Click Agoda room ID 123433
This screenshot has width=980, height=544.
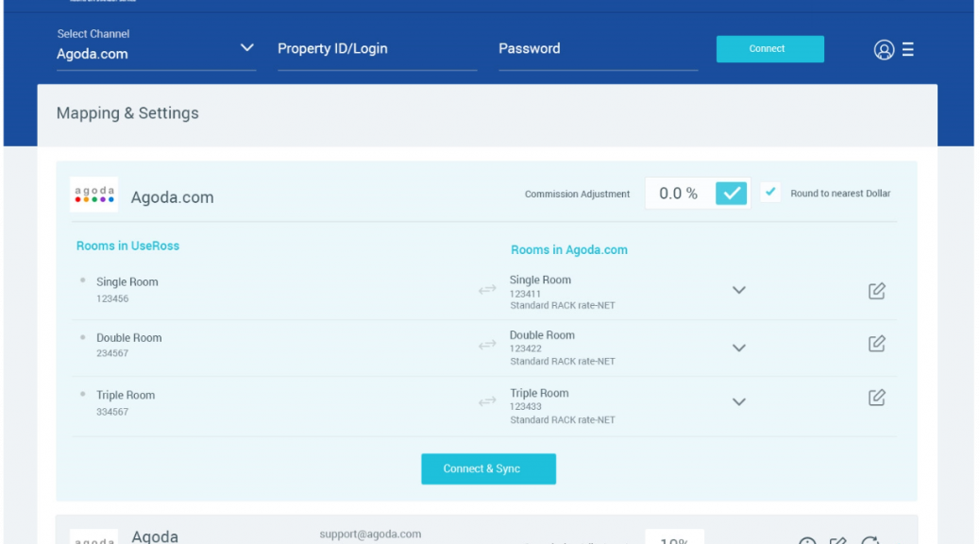525,406
